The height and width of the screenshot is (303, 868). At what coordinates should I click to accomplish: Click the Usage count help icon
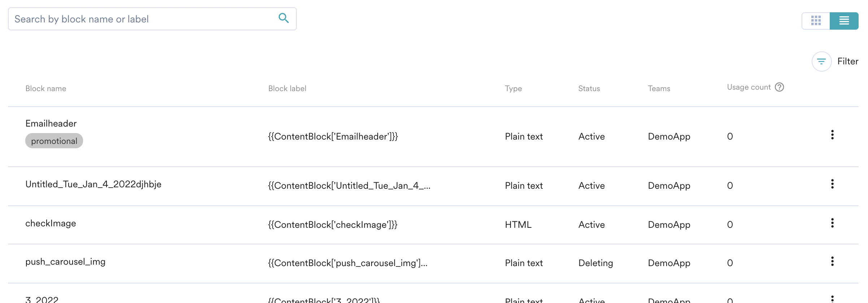pos(779,87)
